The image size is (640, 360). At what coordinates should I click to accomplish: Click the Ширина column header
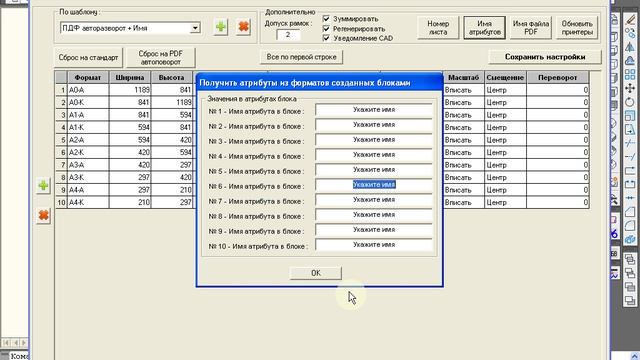pyautogui.click(x=130, y=77)
